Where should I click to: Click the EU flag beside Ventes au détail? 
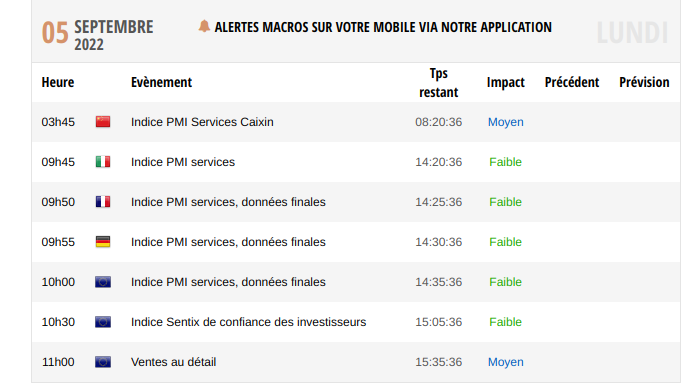point(103,362)
